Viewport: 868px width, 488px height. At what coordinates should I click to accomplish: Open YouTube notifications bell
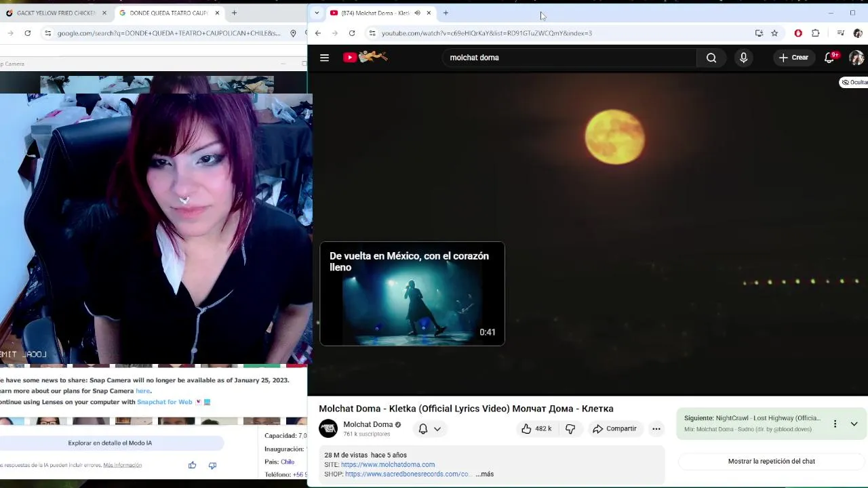point(829,58)
